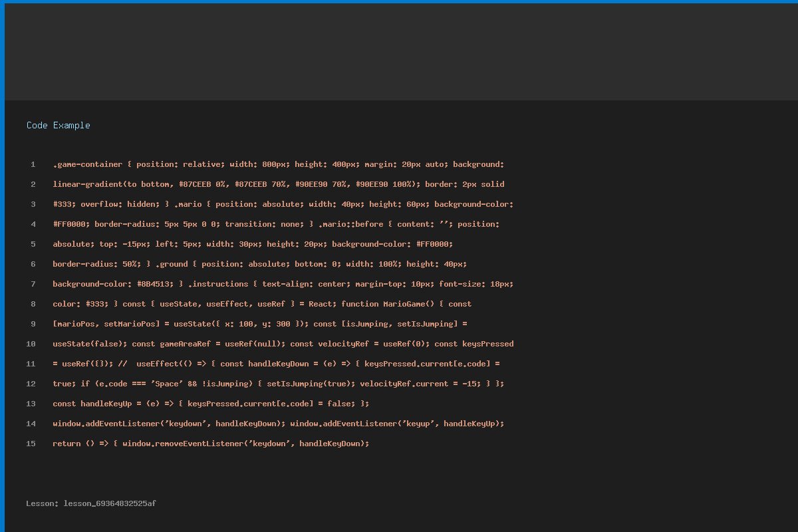Place cursor on the "[marioPos, setMarioPos]" line
The width and height of the screenshot is (798, 532).
click(x=259, y=324)
